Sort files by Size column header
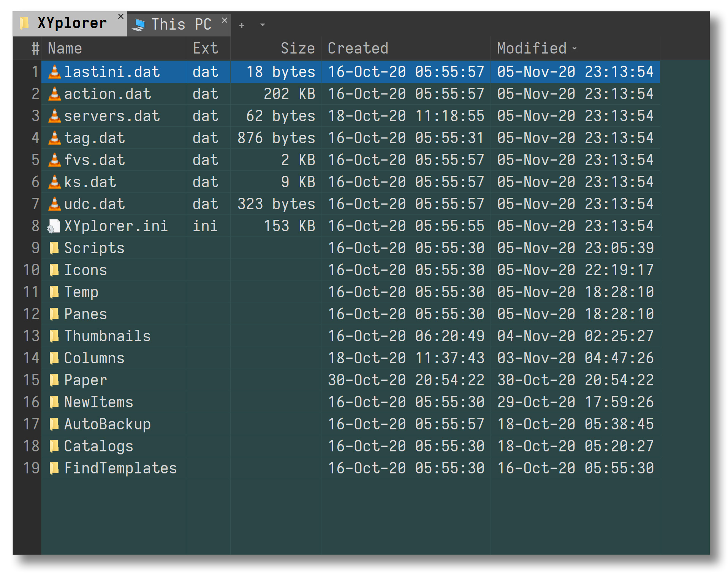Viewport: 728px width, 574px height. pyautogui.click(x=298, y=48)
